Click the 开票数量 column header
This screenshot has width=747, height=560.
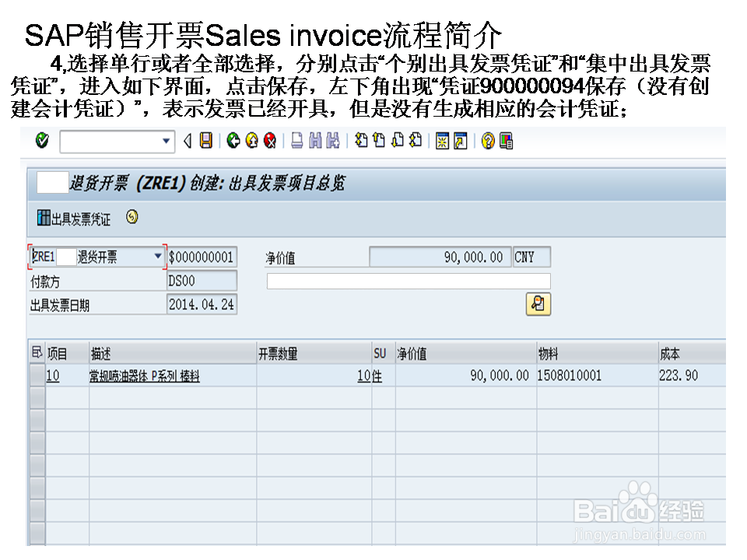[x=314, y=354]
